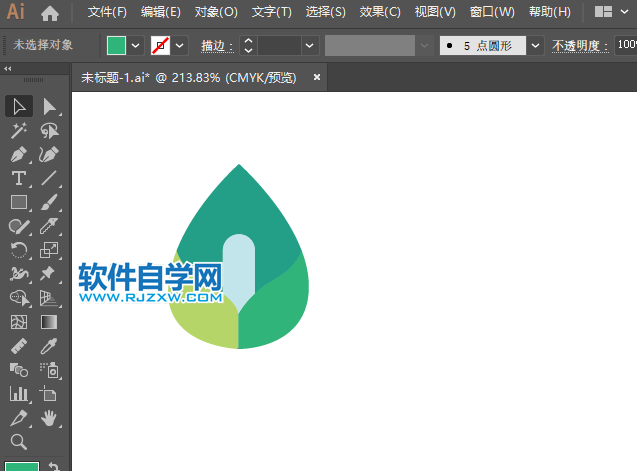This screenshot has width=637, height=471.
Task: Open the 文件(F) menu
Action: pyautogui.click(x=107, y=12)
